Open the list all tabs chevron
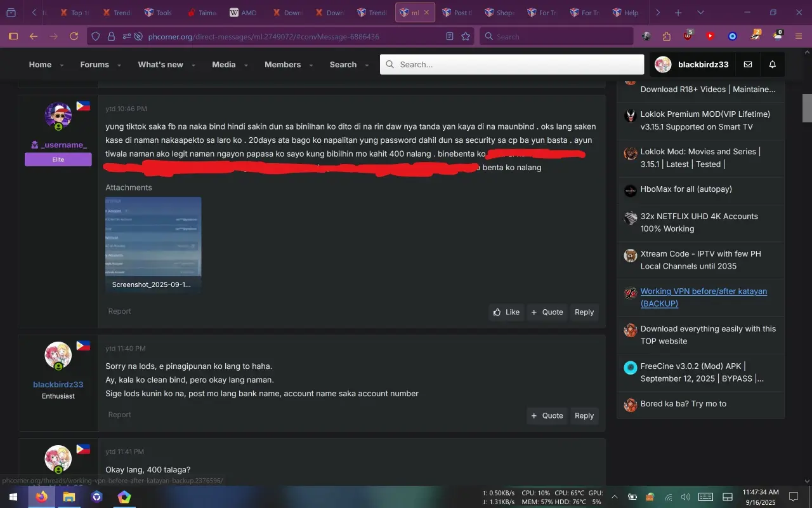 click(700, 13)
